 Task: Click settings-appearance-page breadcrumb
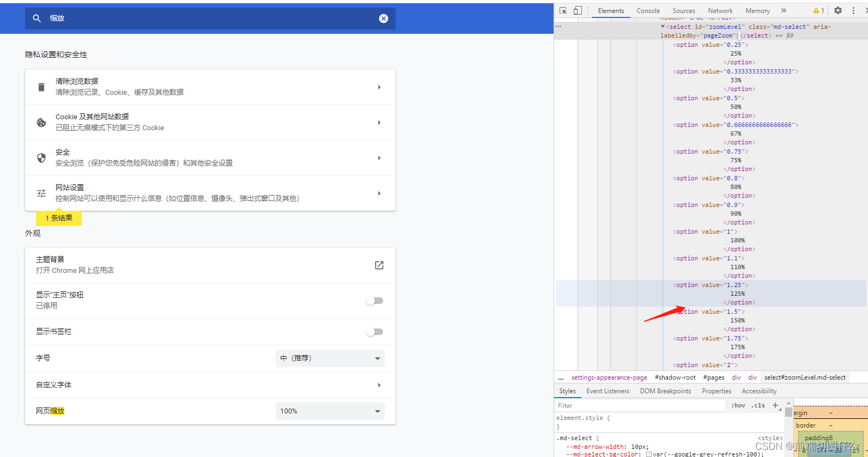[609, 377]
